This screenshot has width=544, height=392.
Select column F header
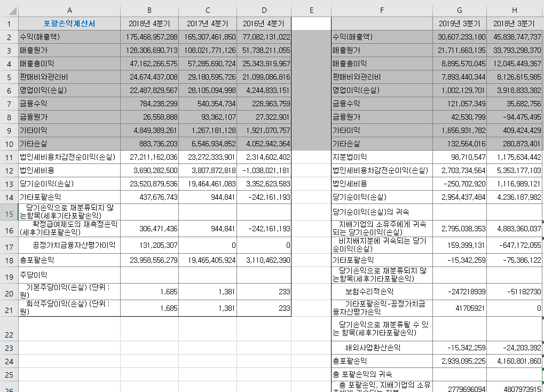click(382, 11)
